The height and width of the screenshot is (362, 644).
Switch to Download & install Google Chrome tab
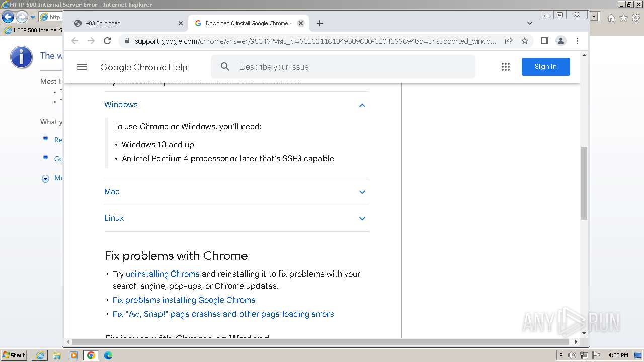pos(249,23)
